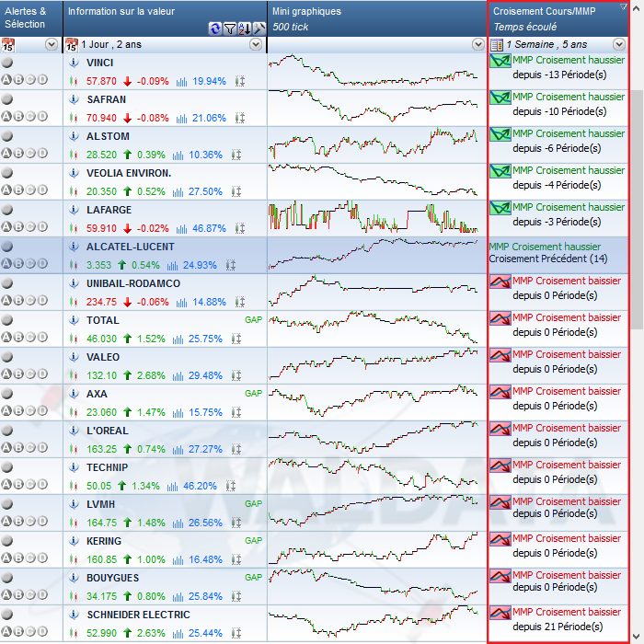Click the scrollbar up arrow
This screenshot has width=644, height=644.
pos(637,7)
